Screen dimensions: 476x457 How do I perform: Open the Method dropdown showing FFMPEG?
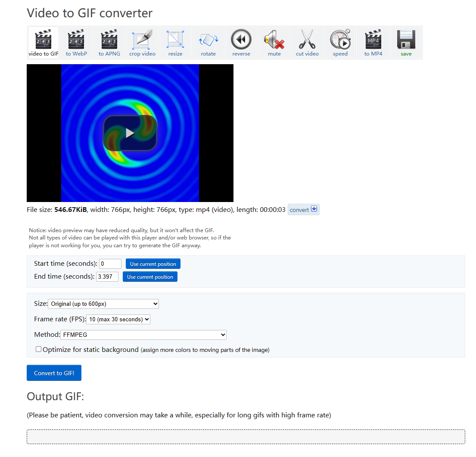tap(143, 335)
